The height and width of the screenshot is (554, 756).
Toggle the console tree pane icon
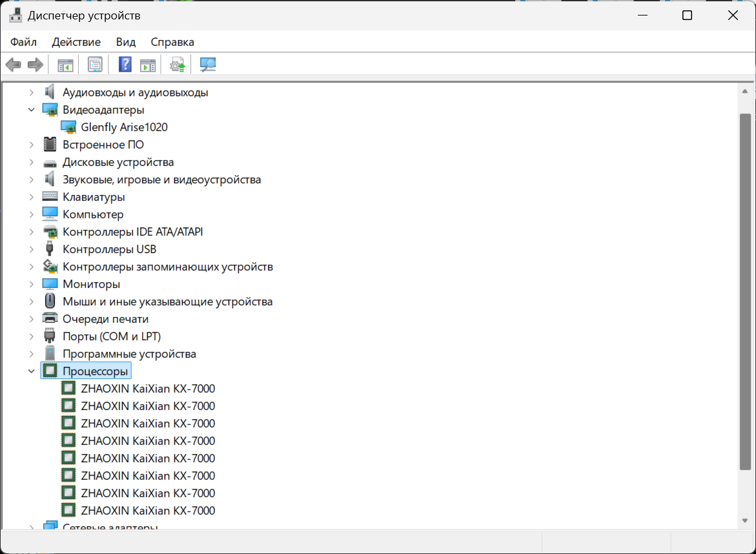65,65
